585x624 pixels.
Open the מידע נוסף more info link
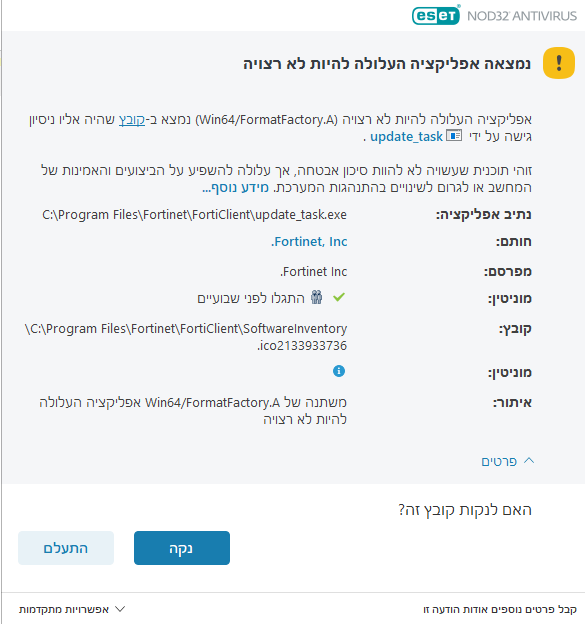pyautogui.click(x=235, y=187)
